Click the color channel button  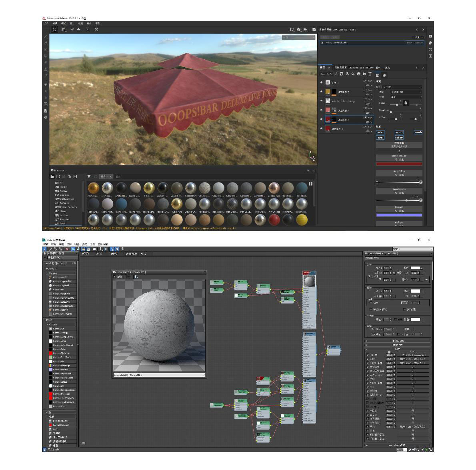[380, 133]
